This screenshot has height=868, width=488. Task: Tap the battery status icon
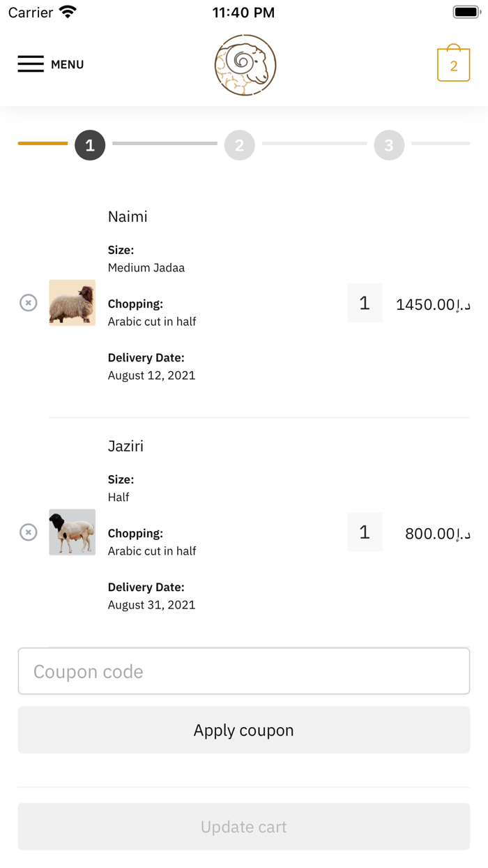[466, 13]
